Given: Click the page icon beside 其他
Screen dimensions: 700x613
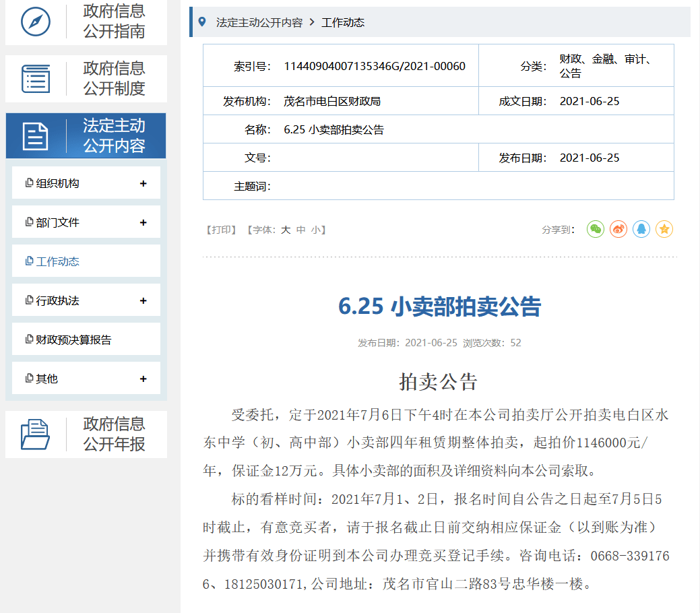Looking at the screenshot, I should tap(30, 378).
